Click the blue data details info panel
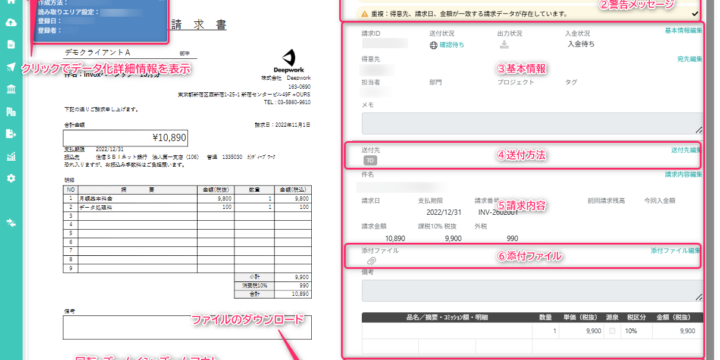 (x=100, y=21)
